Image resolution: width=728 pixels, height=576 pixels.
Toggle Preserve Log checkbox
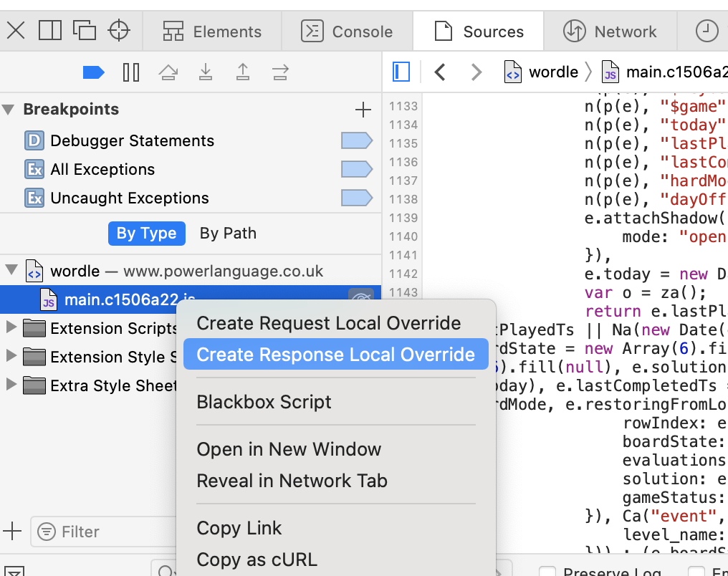[547, 572]
